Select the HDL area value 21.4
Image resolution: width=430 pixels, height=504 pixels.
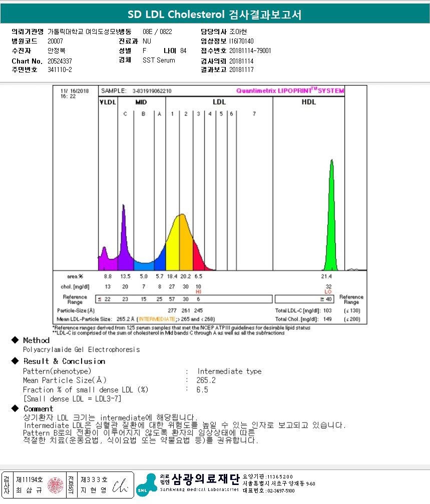(326, 276)
